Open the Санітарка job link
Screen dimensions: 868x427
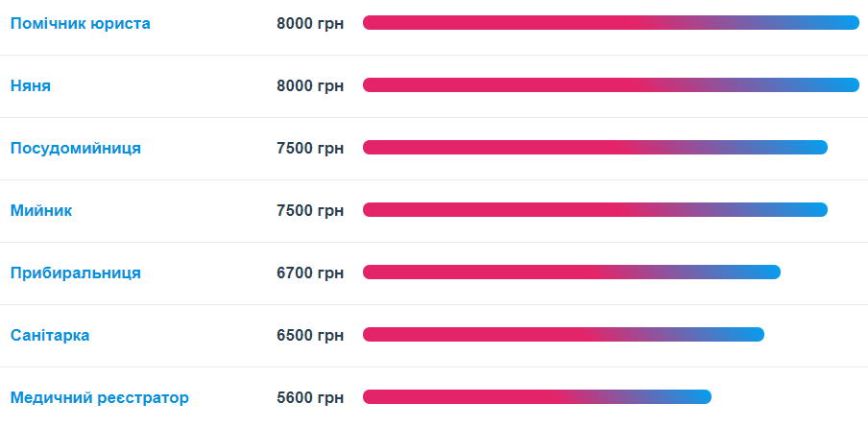point(50,335)
